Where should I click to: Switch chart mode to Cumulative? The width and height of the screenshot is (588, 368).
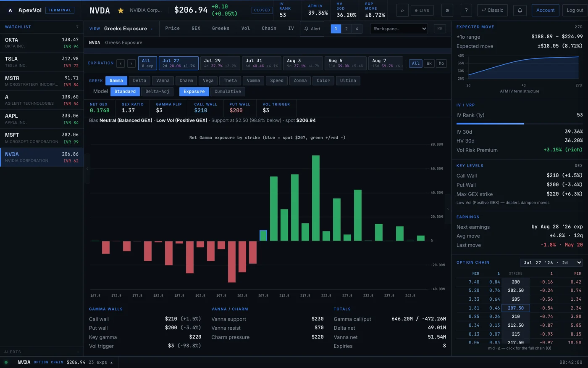228,92
